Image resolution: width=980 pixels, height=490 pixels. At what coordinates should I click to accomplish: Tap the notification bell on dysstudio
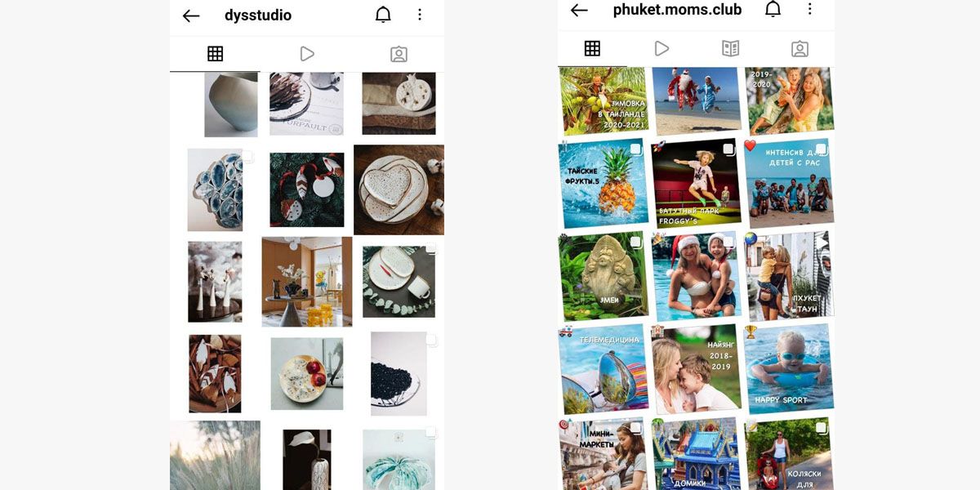point(383,15)
